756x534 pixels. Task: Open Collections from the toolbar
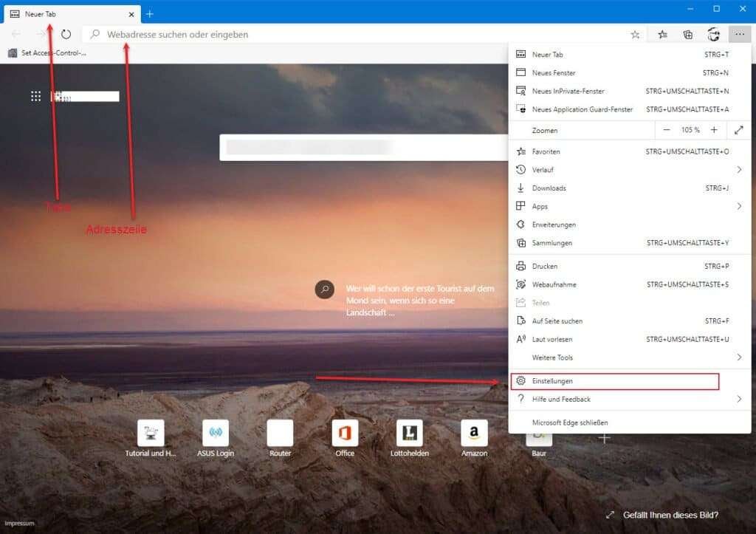coord(687,34)
